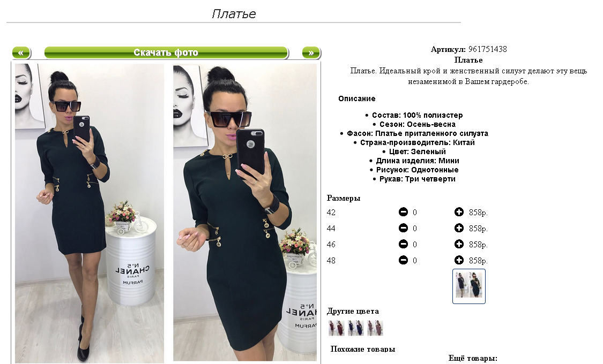Image resolution: width=603 pixels, height=364 pixels.
Task: Select the dress photo thumbnail below sizes
Action: pos(469,286)
